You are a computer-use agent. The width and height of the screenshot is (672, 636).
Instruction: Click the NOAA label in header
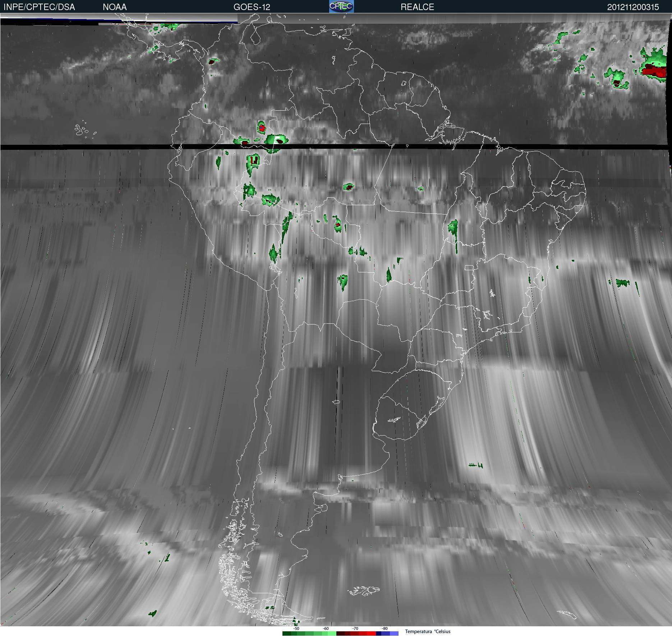point(115,7)
